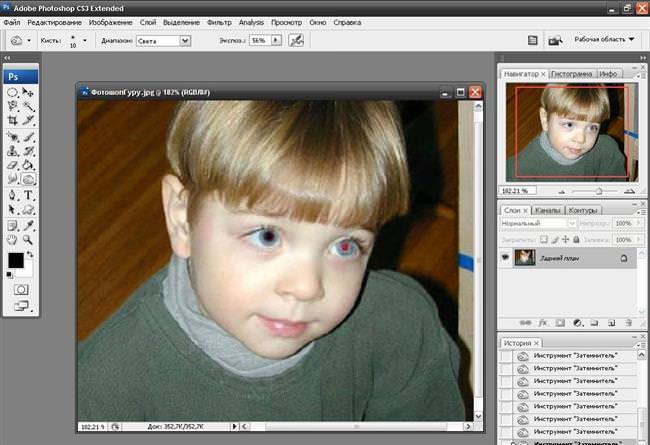
Task: Pick the background color swatch
Action: 27,272
